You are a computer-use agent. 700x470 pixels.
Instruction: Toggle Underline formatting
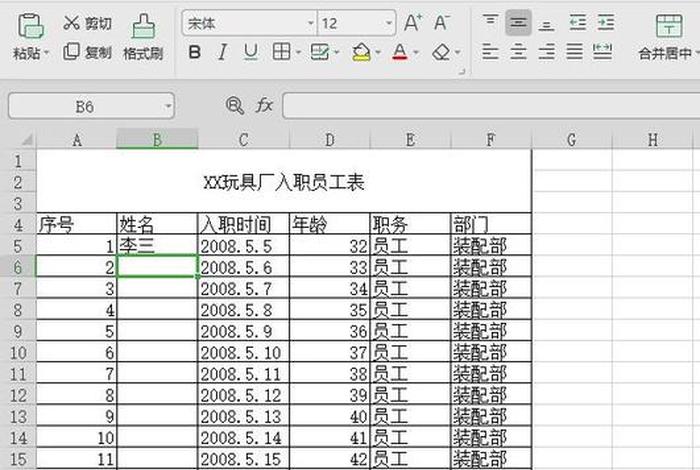click(251, 52)
